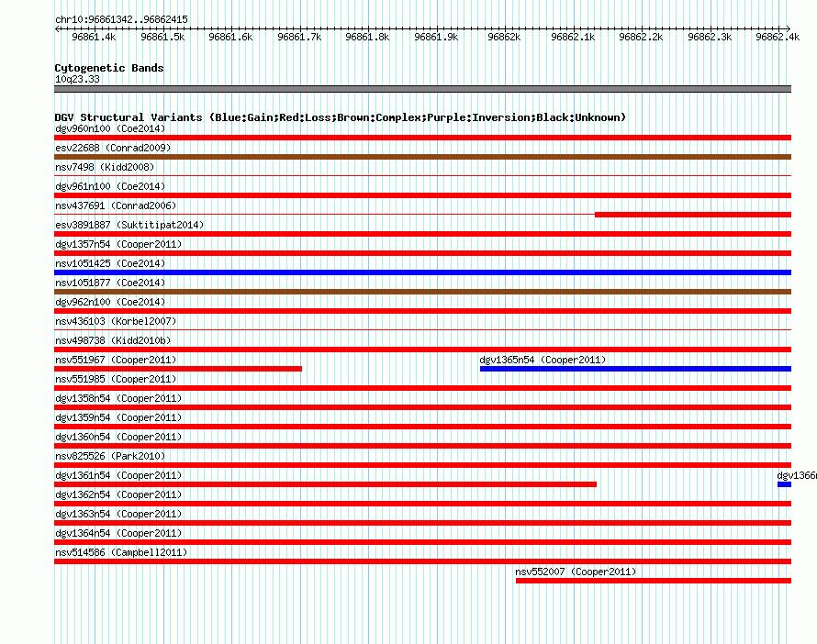Click the brown esv22688 complex variant bar
817x644 pixels.
[x=422, y=157]
